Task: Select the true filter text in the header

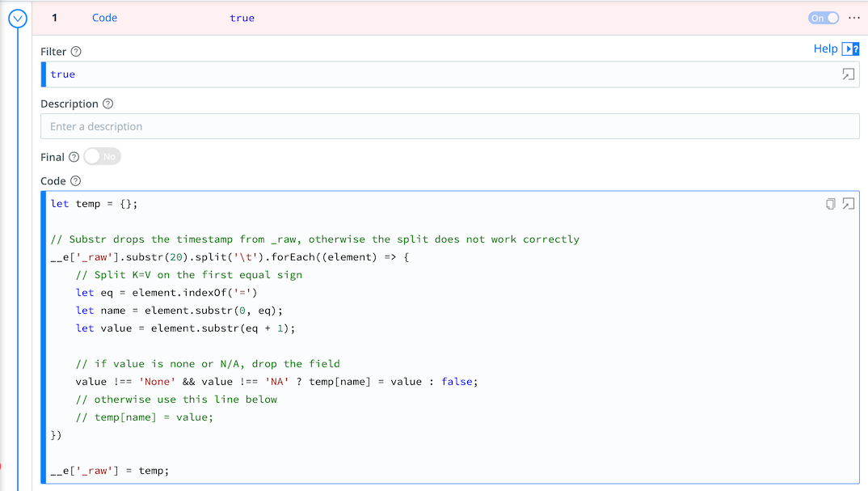Action: (242, 17)
